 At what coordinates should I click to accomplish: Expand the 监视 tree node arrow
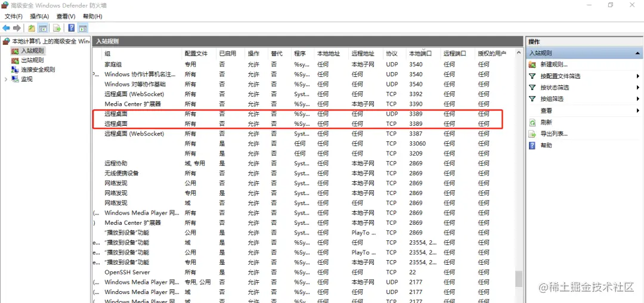click(5, 79)
